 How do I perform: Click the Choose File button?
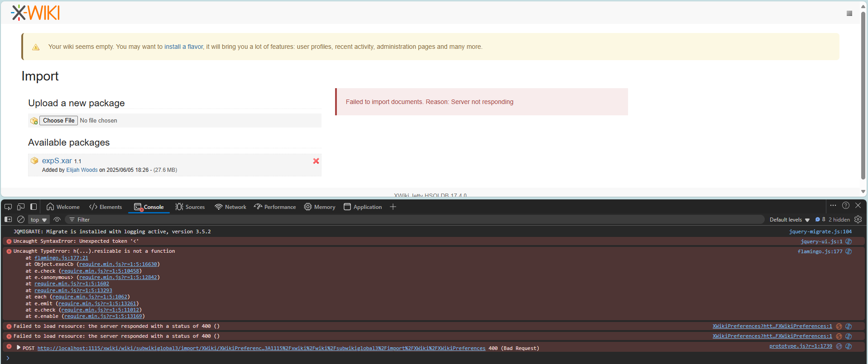[x=58, y=120]
